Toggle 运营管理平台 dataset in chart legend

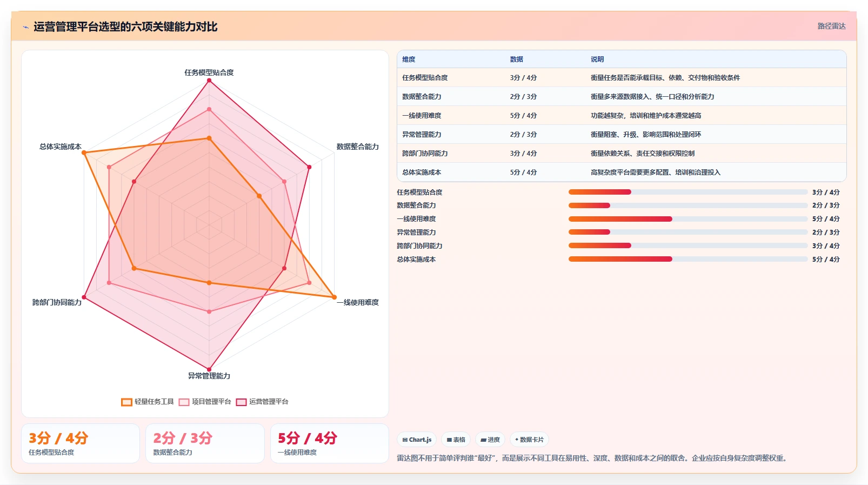click(262, 402)
